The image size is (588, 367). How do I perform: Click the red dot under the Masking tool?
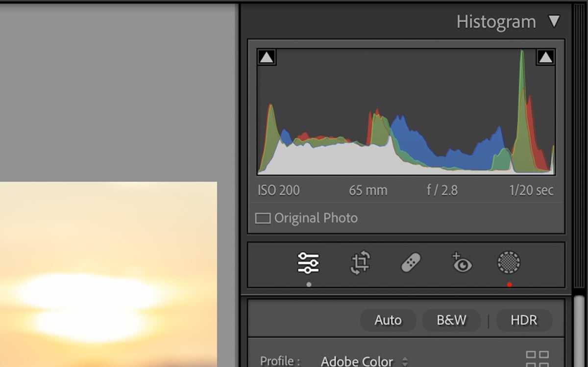509,284
